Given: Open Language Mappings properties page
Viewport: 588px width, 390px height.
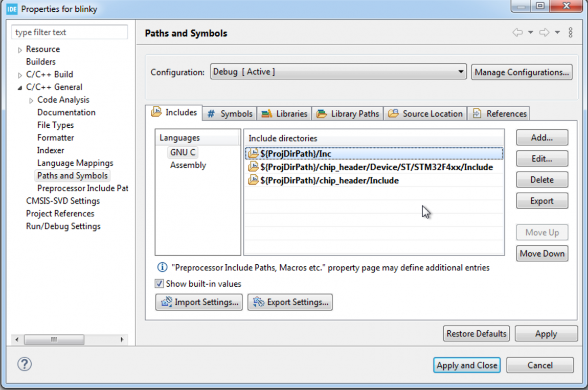Looking at the screenshot, I should click(x=75, y=163).
